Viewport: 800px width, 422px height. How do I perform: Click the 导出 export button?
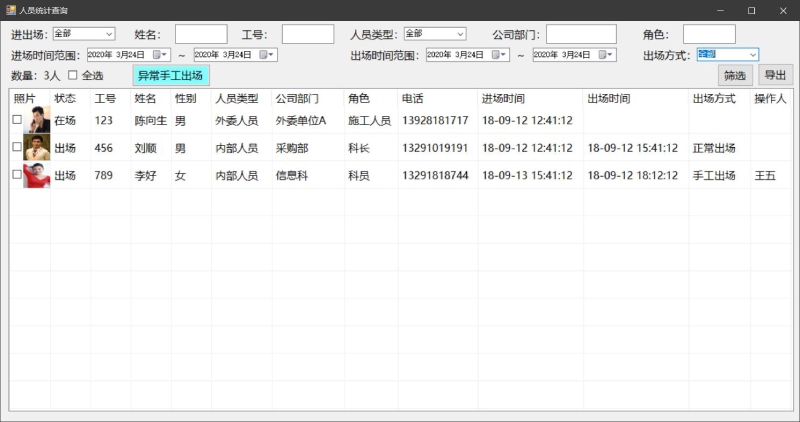click(x=775, y=75)
